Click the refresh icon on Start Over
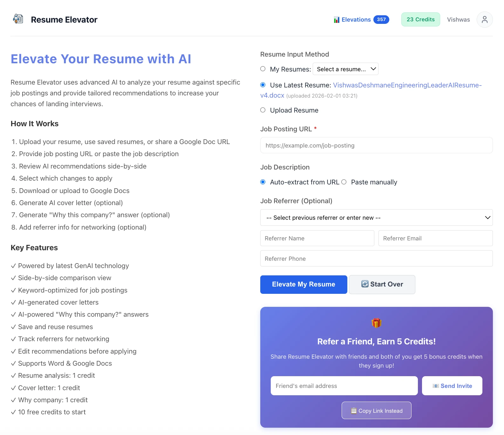Screen dimensions: 504x435 tap(365, 284)
